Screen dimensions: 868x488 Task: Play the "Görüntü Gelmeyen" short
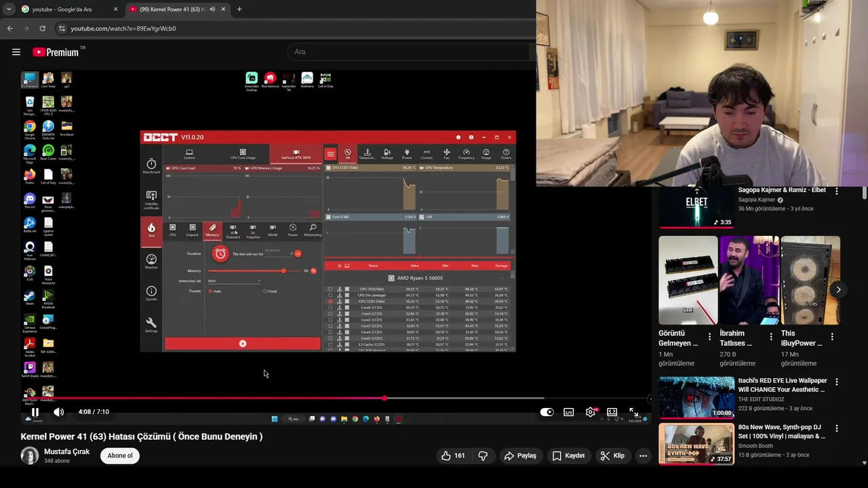point(688,280)
